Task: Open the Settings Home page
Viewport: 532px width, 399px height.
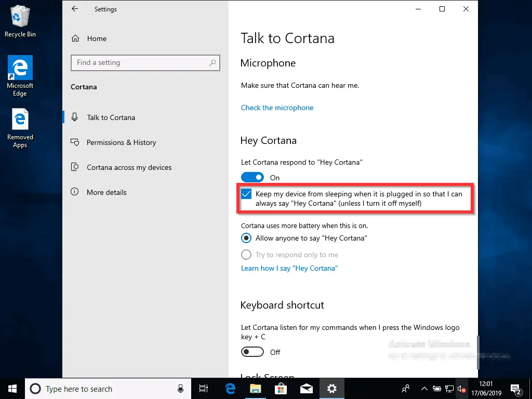Action: coord(97,38)
